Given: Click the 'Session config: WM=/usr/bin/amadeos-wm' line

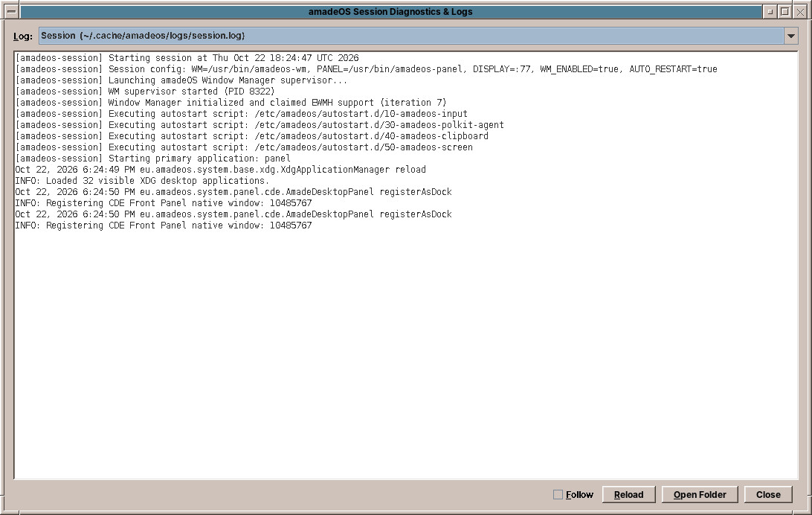Looking at the screenshot, I should coord(366,69).
